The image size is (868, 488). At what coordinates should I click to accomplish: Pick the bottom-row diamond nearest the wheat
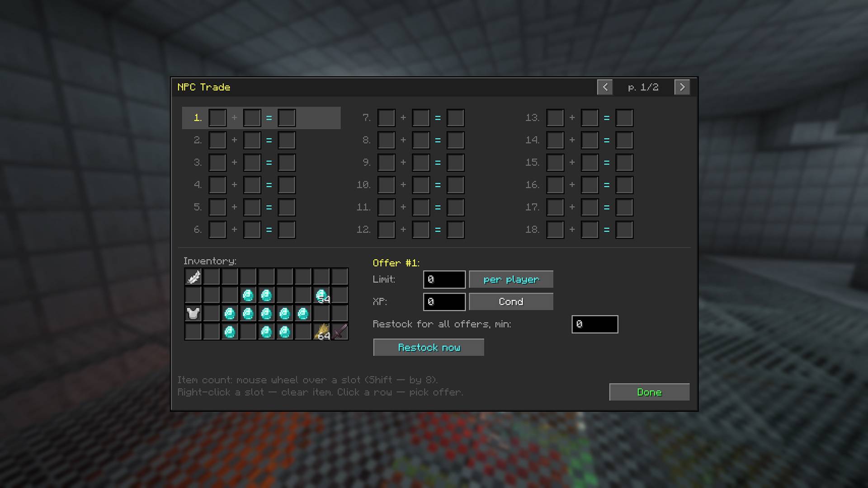point(285,332)
